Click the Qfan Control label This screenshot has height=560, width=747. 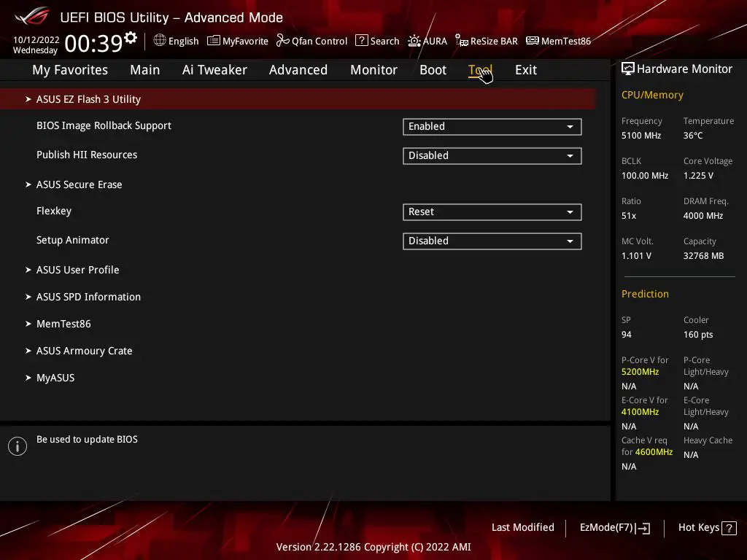pos(320,41)
